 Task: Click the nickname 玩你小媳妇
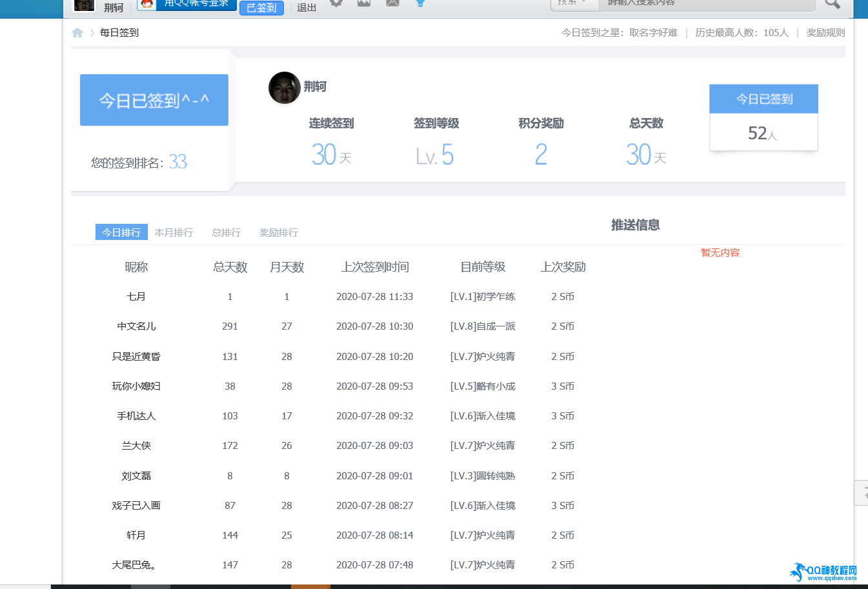pyautogui.click(x=136, y=386)
